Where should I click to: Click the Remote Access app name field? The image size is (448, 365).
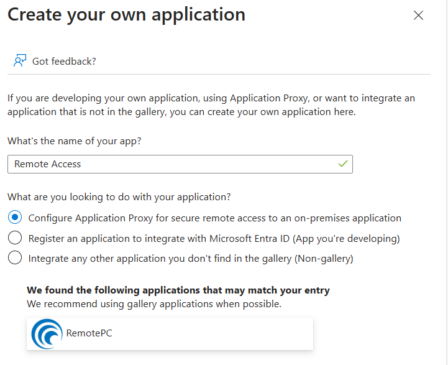pyautogui.click(x=180, y=164)
